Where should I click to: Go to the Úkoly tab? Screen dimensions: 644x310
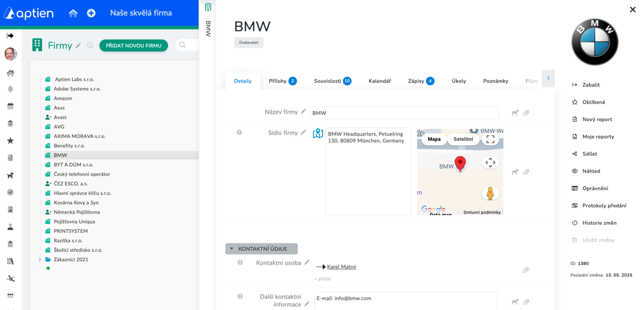pos(459,81)
